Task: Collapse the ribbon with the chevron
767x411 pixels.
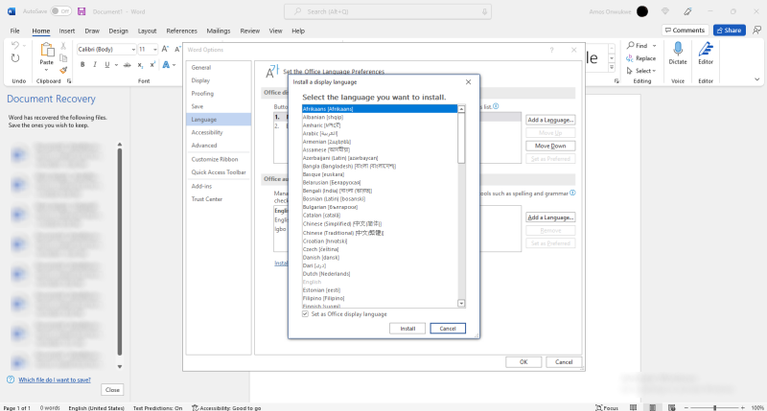Action: 757,79
